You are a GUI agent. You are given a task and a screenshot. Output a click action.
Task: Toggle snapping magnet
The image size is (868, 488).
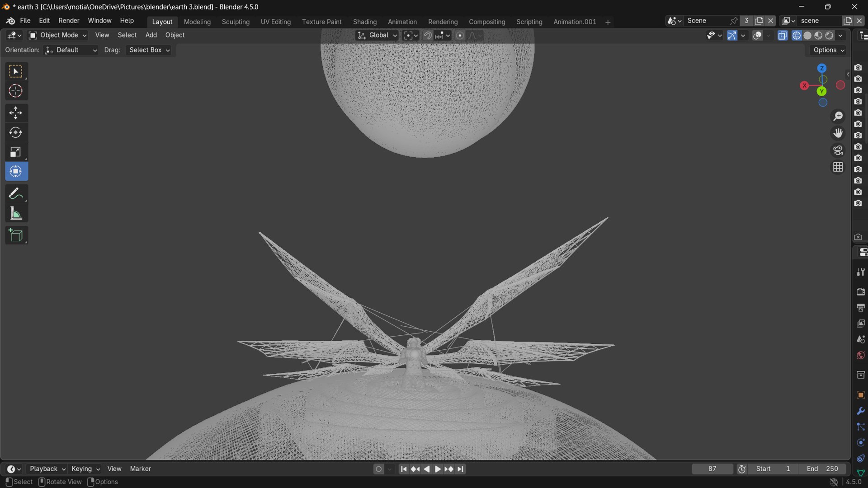pos(427,35)
